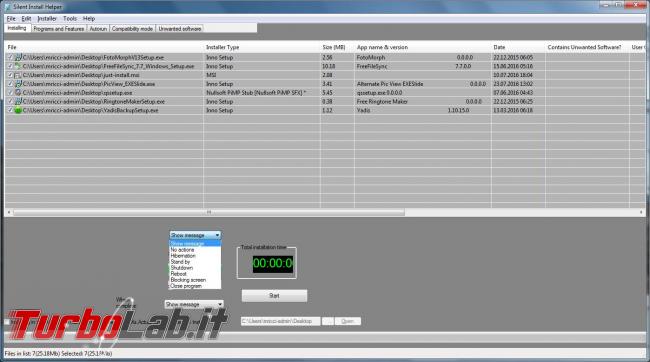Screen dimensions: 650x362
Task: Click the horizontal scrollbar of the file list
Action: pyautogui.click(x=325, y=212)
